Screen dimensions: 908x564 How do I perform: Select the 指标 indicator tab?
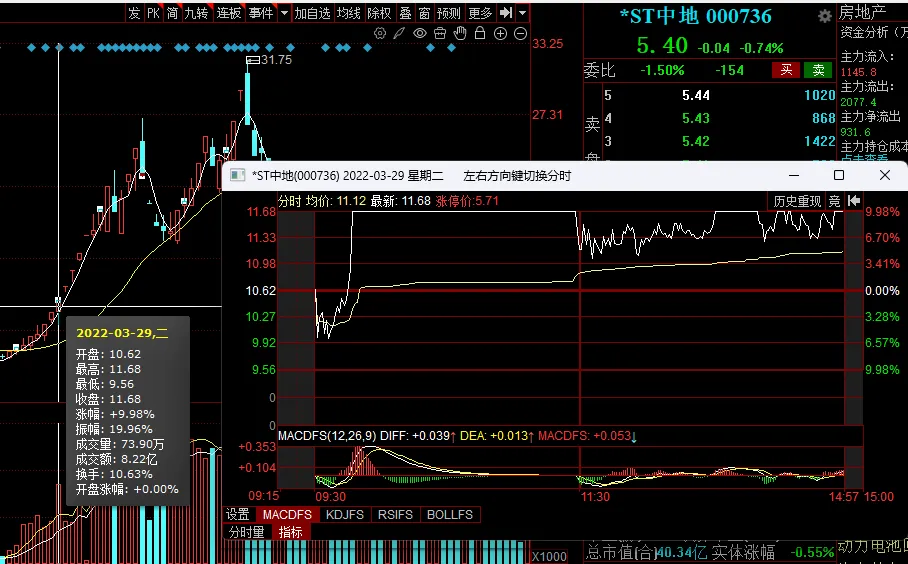click(x=291, y=532)
